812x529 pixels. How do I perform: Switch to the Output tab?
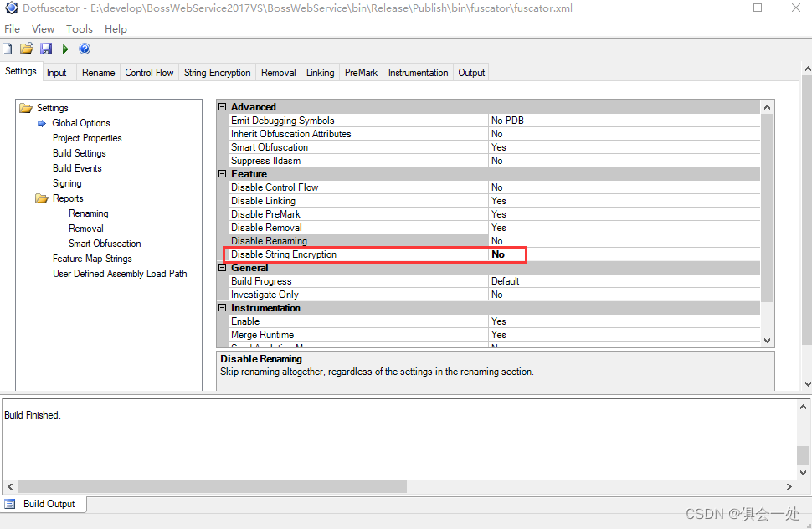[x=471, y=73]
